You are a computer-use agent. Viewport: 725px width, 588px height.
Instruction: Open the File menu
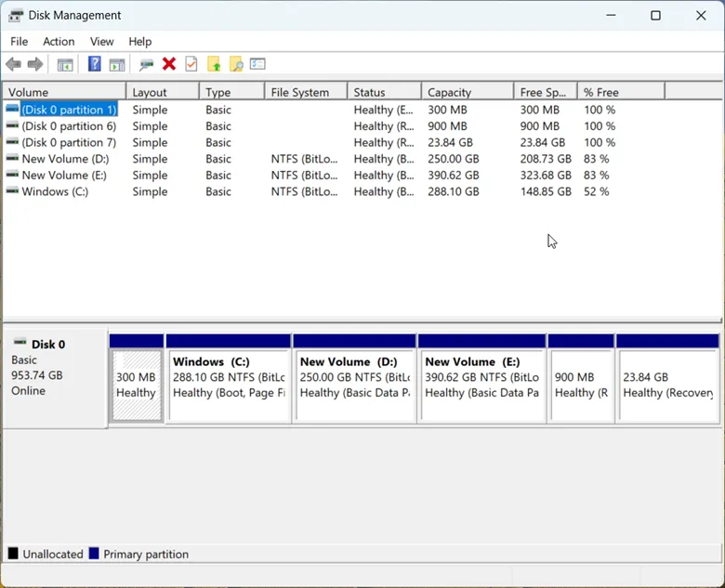point(19,42)
